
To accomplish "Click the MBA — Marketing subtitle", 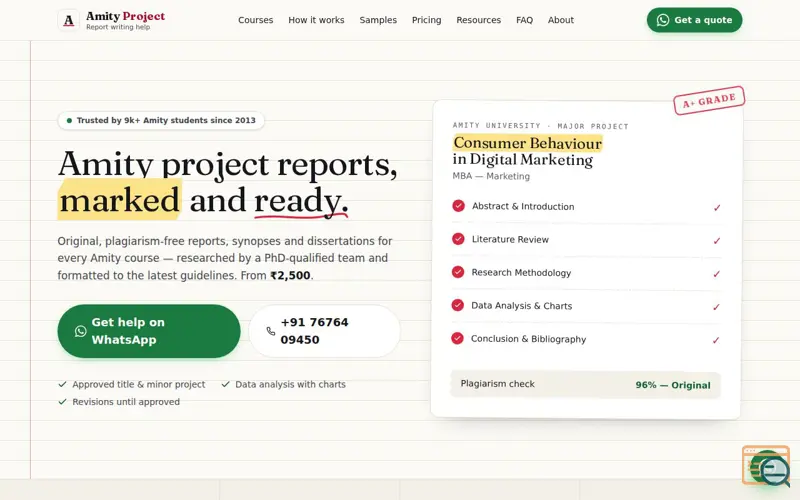I will pos(491,176).
